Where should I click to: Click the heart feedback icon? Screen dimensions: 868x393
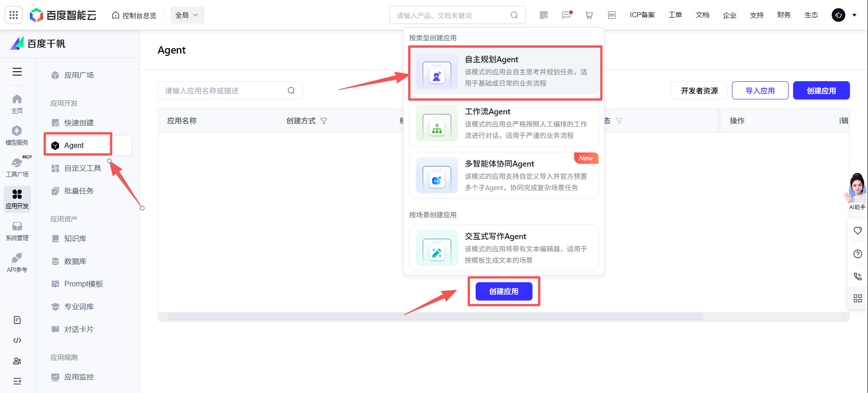[x=858, y=231]
